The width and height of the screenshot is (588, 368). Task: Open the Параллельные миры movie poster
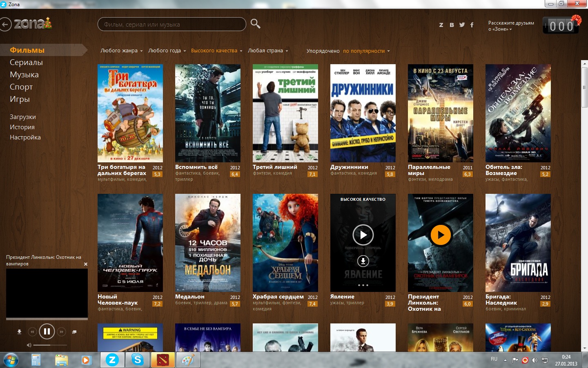click(441, 113)
